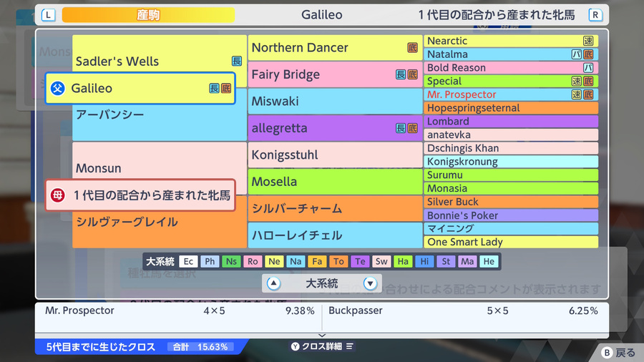The width and height of the screenshot is (644, 362).
Task: Click the Na lineage color swatch
Action: 296,261
